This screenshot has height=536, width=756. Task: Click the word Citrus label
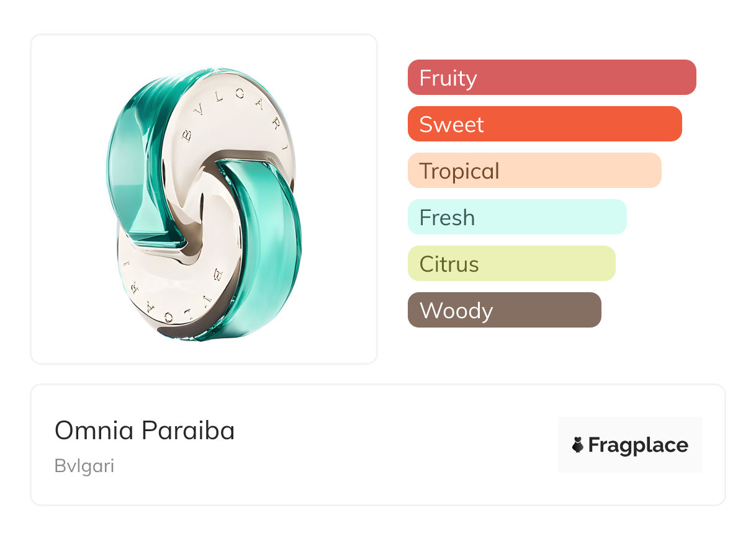(449, 264)
